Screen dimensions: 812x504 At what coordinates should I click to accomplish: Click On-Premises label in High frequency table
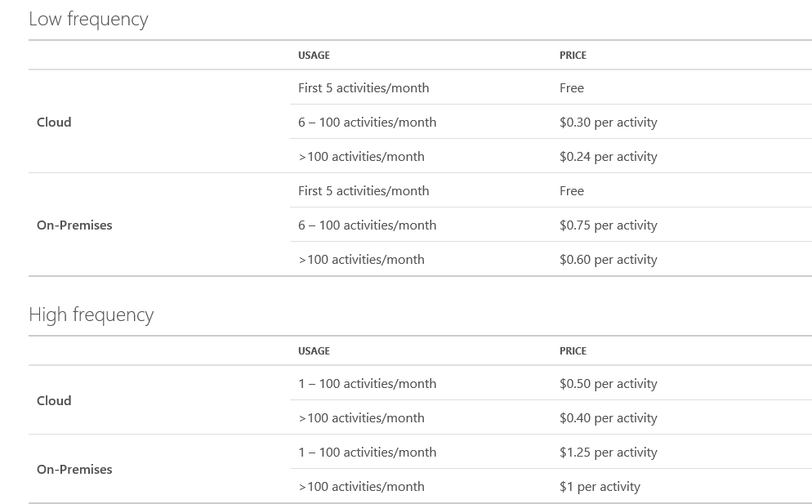tap(74, 469)
